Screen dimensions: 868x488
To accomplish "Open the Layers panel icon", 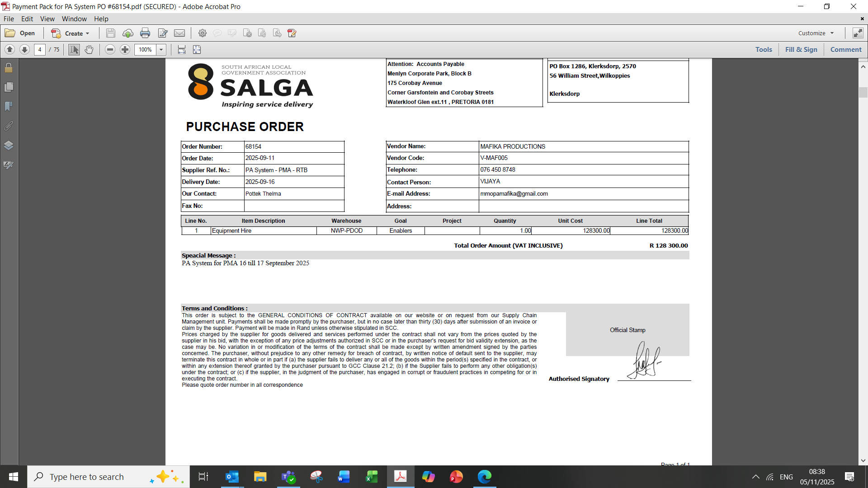I will (9, 145).
